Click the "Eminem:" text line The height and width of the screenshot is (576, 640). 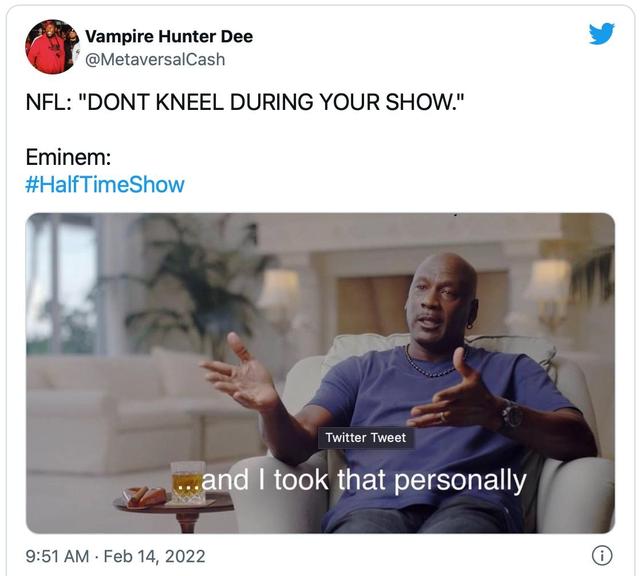click(68, 157)
